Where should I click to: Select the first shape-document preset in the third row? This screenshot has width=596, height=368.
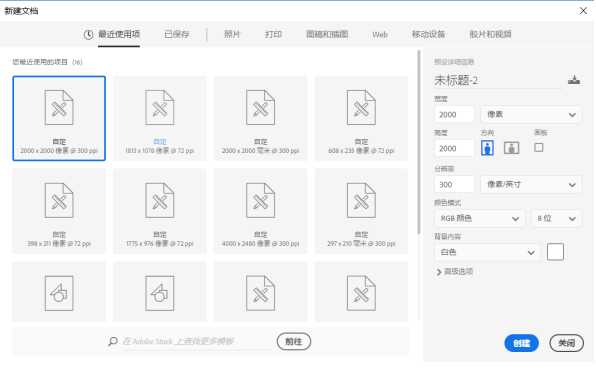point(59,293)
